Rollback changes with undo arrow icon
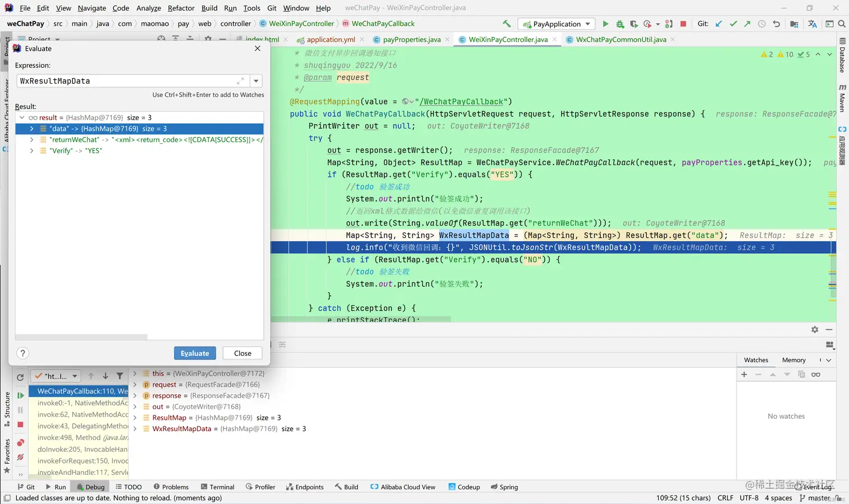The width and height of the screenshot is (849, 504). [776, 24]
